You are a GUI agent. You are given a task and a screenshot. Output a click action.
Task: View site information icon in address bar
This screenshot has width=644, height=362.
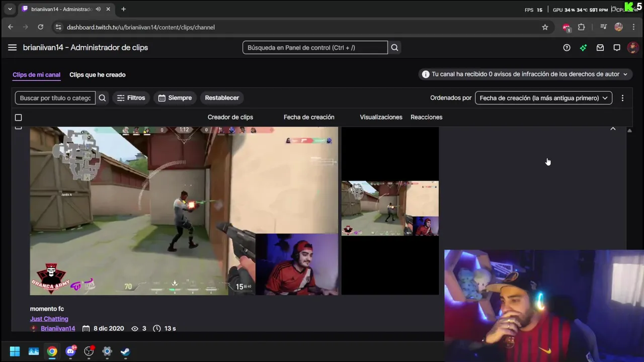click(58, 27)
